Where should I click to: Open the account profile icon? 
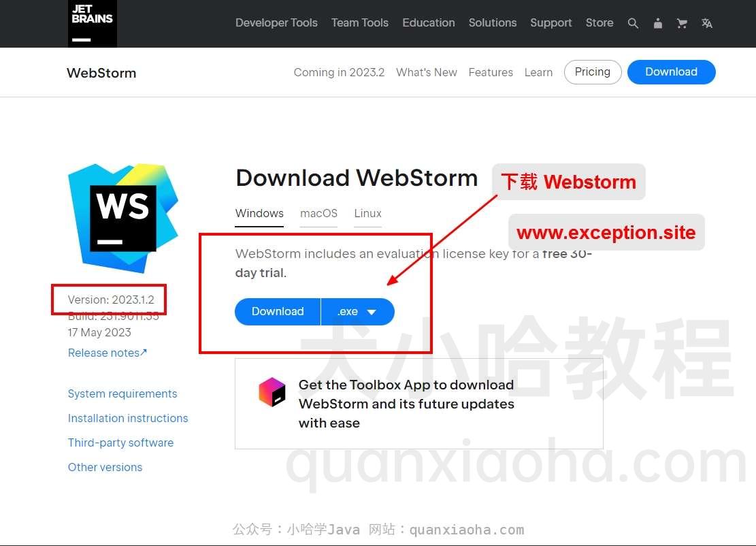tap(657, 23)
